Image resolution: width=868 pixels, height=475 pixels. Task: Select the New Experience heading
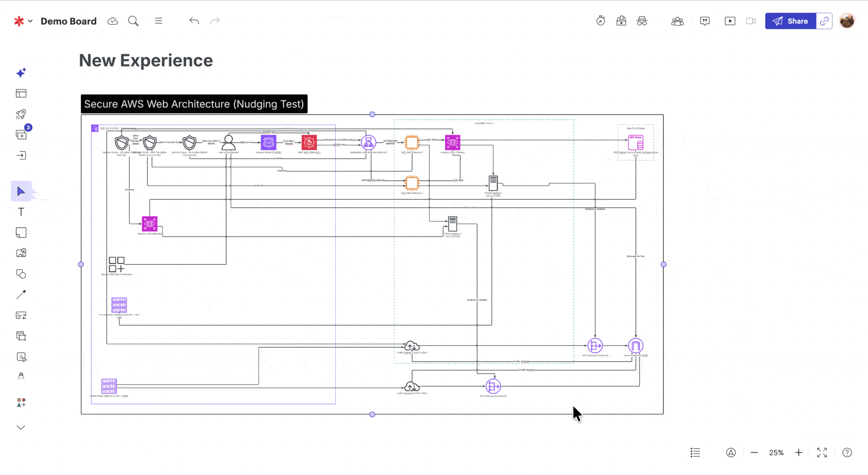(146, 61)
